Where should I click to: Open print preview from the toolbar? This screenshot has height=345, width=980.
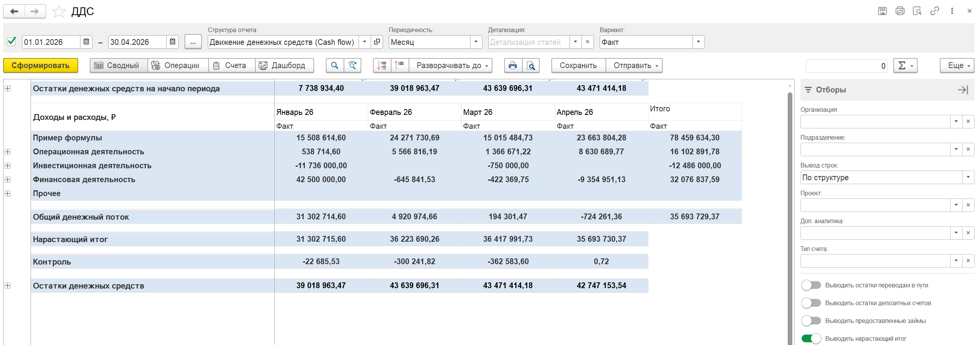pos(531,65)
